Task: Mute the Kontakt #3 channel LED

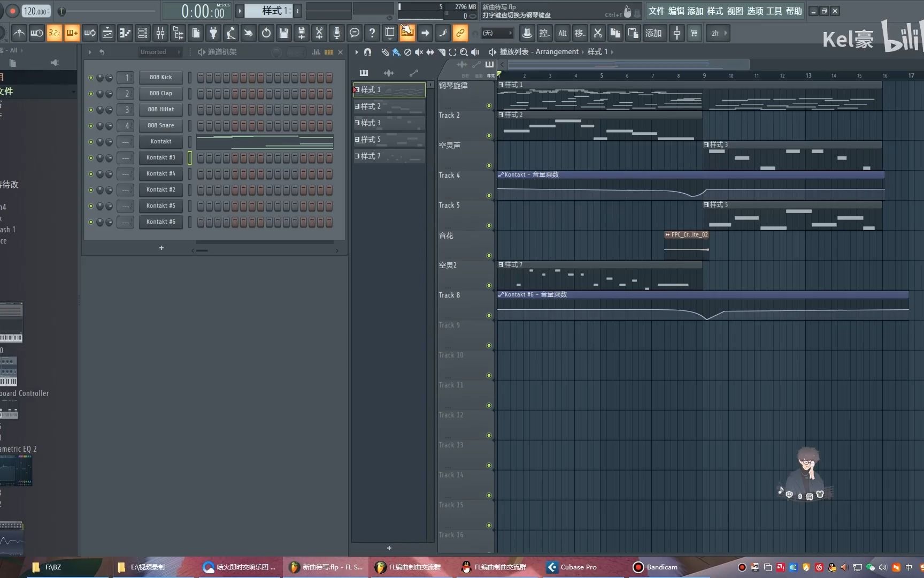Action: pos(91,158)
